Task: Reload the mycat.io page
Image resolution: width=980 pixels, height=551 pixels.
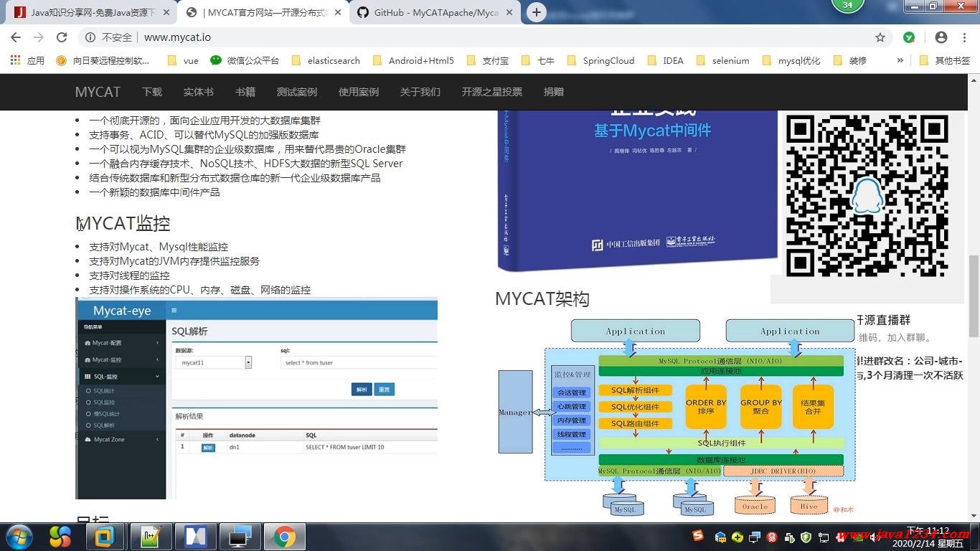Action: 62,37
